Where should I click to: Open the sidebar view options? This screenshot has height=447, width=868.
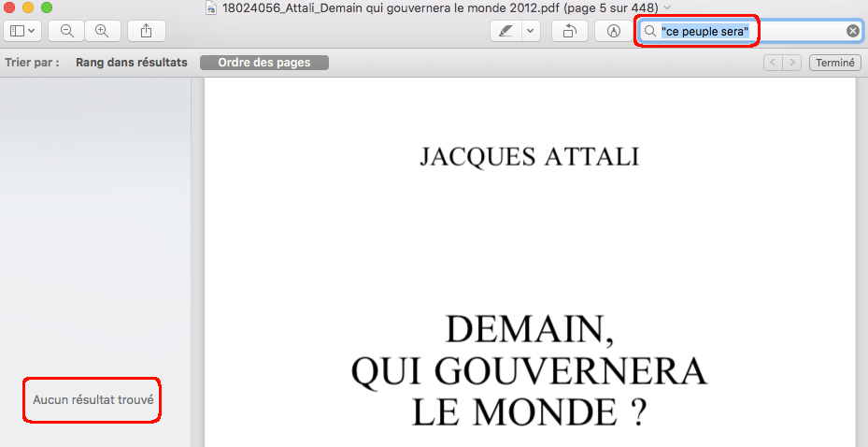coord(22,31)
